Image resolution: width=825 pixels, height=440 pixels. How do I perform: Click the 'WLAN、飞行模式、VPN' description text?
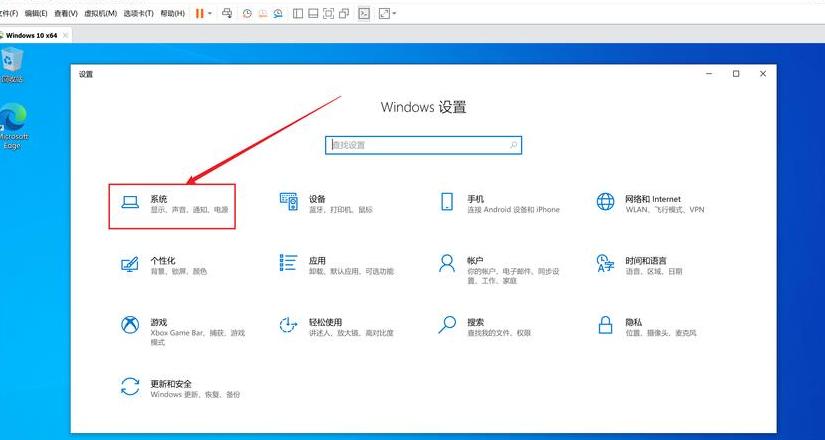(x=665, y=209)
